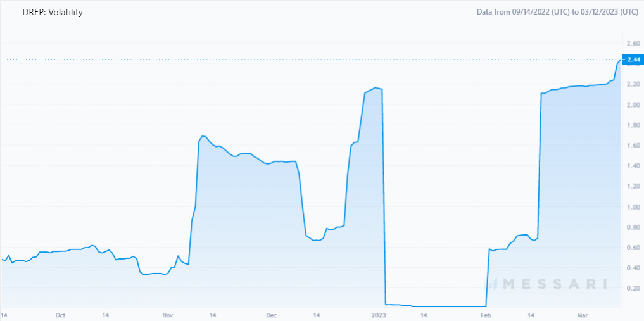Viewport: 644px width, 321px height.
Task: Click the 0.20 y-axis label
Action: coord(633,289)
